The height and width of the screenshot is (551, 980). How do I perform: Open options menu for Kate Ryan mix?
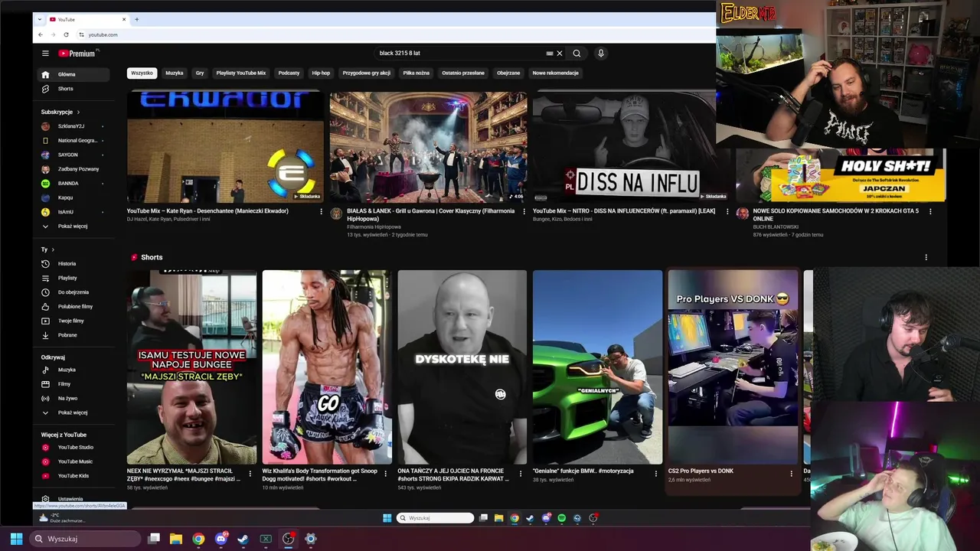pos(322,211)
